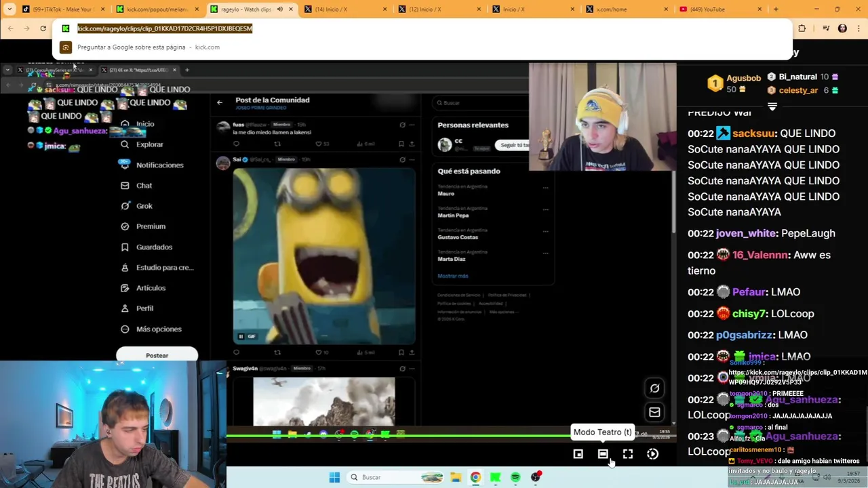
Task: Reload the page with the refresh icon
Action: (x=43, y=28)
